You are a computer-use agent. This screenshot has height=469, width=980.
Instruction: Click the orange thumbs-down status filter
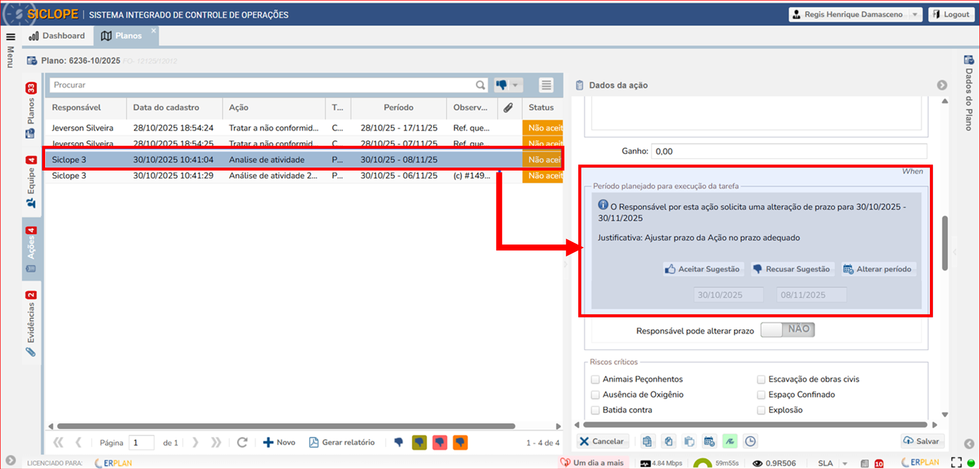(460, 442)
